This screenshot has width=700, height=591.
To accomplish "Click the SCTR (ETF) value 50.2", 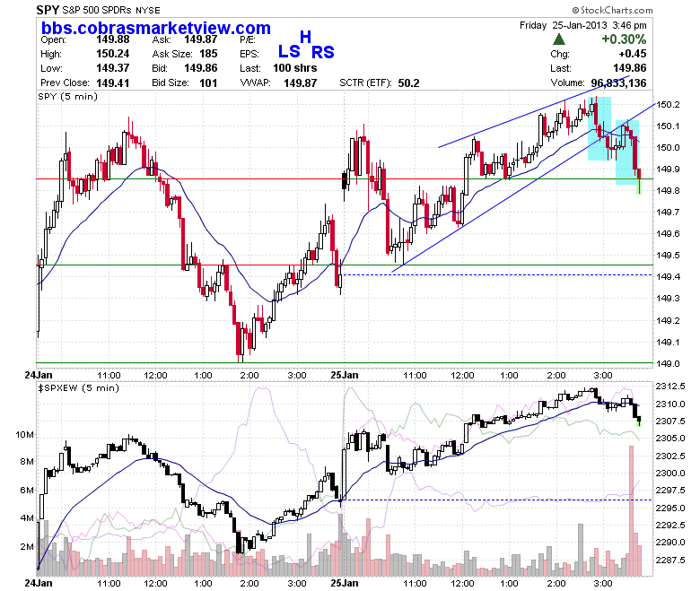I will coord(408,83).
